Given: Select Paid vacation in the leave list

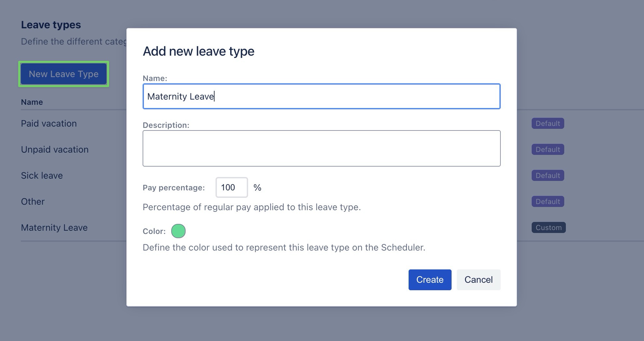Looking at the screenshot, I should pos(49,124).
